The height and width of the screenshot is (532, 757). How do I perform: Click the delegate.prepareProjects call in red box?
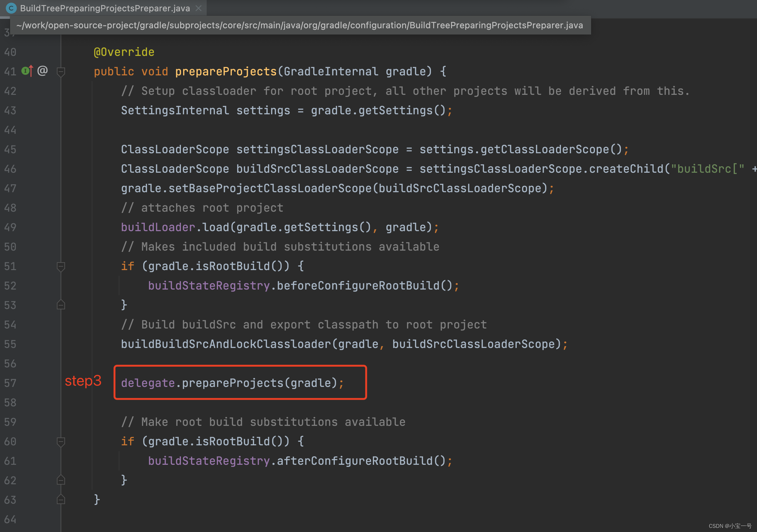(x=232, y=383)
